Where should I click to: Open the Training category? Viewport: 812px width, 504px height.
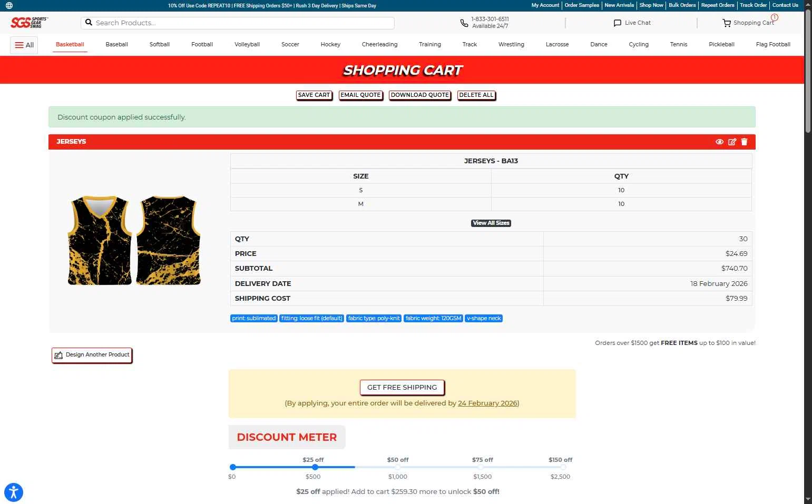point(430,44)
